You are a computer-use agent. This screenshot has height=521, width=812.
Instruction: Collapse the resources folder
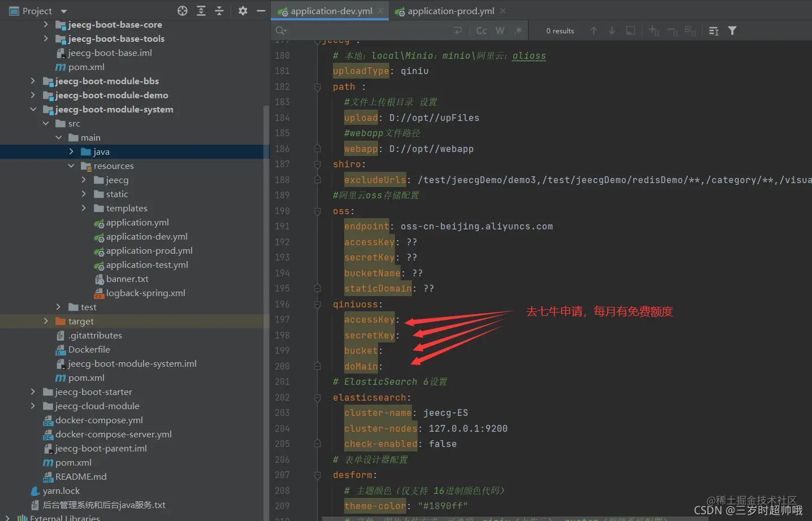coord(71,166)
